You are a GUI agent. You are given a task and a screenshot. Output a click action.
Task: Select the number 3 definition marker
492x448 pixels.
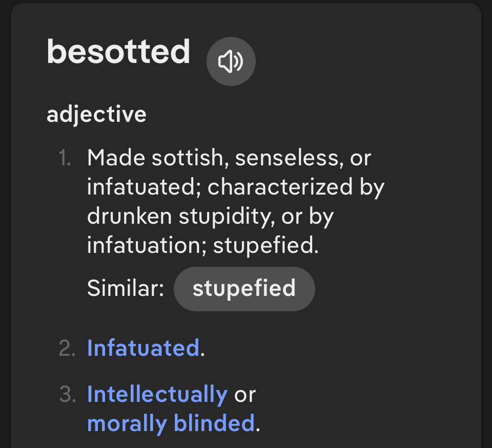pyautogui.click(x=67, y=394)
